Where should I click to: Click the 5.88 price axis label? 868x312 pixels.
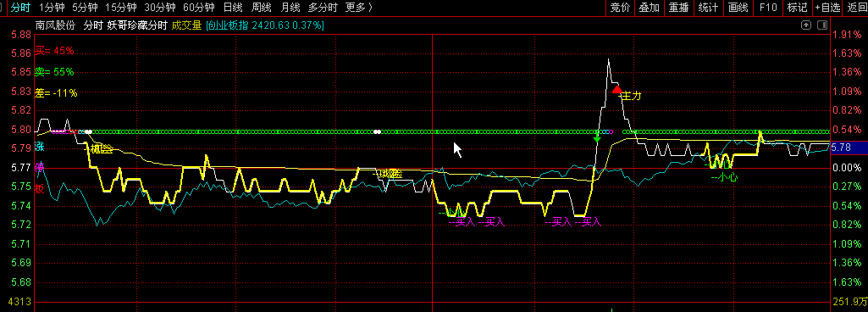[21, 35]
